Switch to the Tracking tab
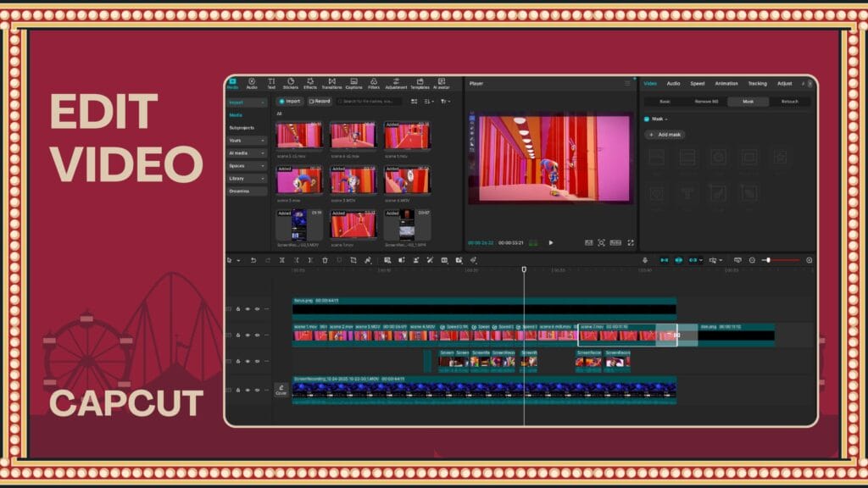Image resolution: width=868 pixels, height=488 pixels. pyautogui.click(x=757, y=84)
